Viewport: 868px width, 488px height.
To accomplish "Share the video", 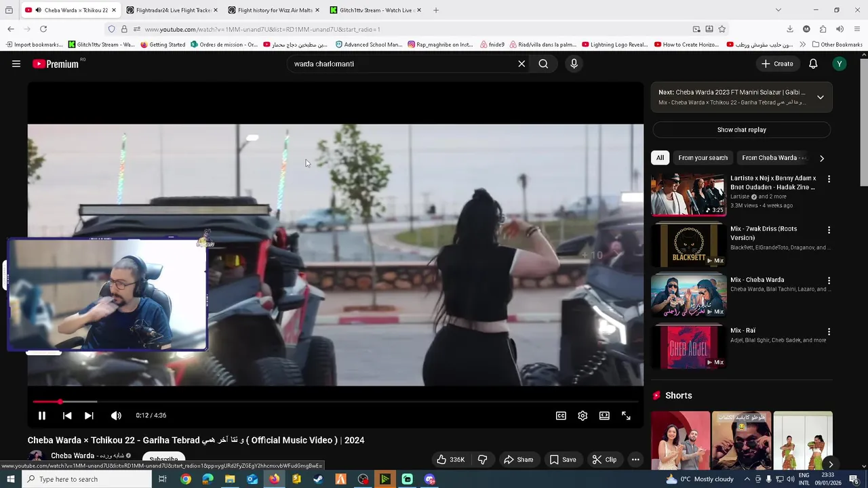I will (x=518, y=460).
